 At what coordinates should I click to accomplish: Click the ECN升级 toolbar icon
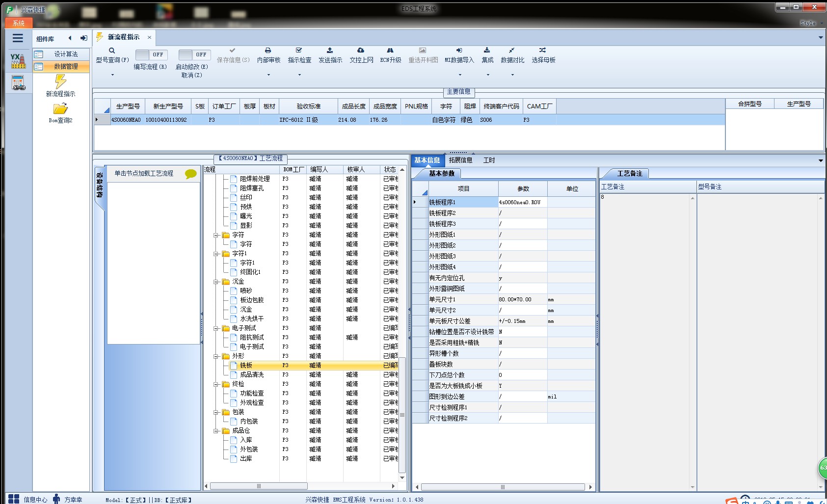[x=390, y=50]
